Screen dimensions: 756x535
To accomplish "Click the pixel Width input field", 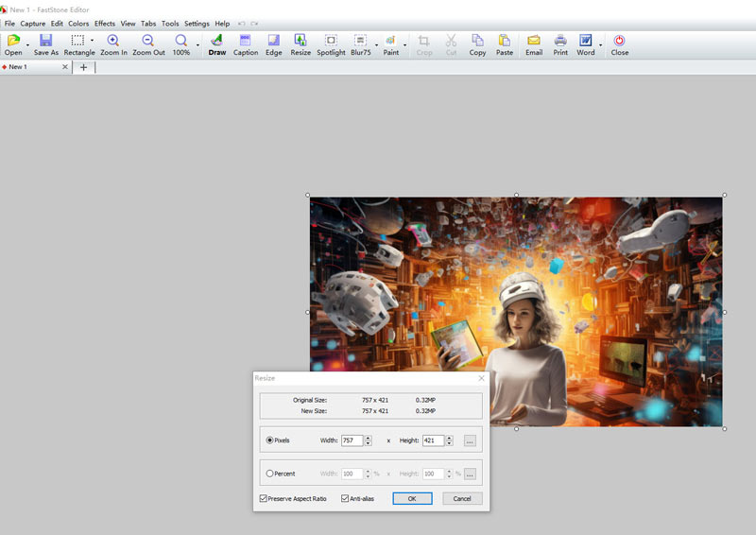I will click(x=352, y=440).
